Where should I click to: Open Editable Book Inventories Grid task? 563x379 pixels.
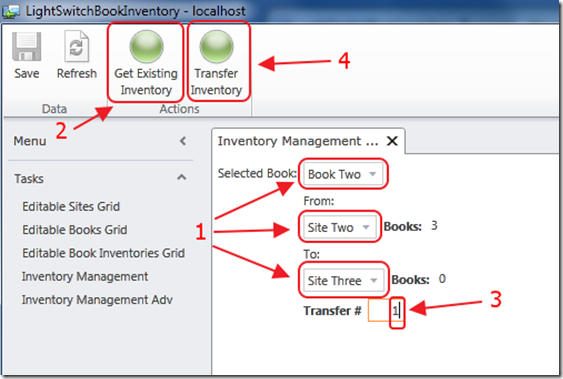[x=103, y=253]
